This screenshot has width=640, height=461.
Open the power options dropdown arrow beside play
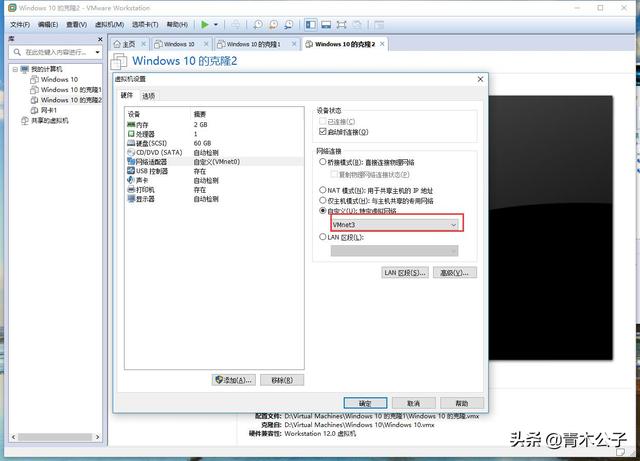coord(216,25)
